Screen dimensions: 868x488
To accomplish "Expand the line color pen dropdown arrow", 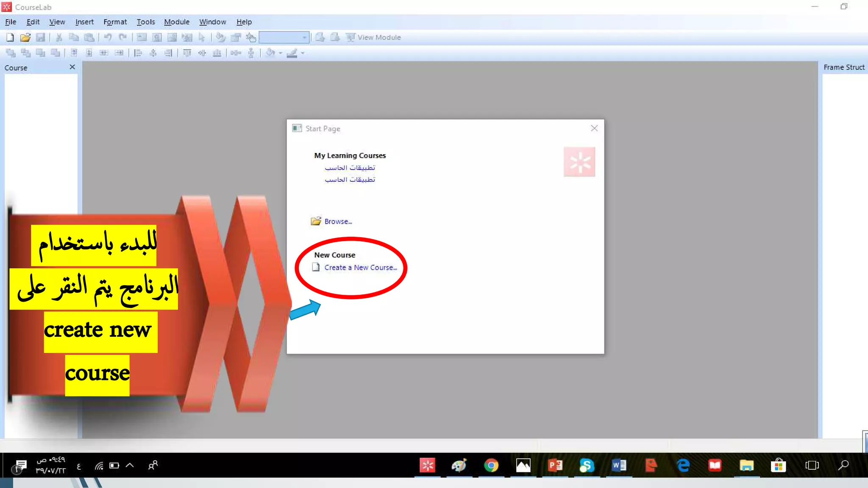I will (303, 53).
